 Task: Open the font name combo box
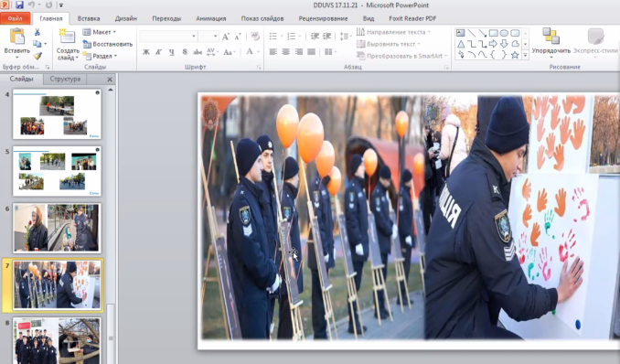(x=168, y=37)
